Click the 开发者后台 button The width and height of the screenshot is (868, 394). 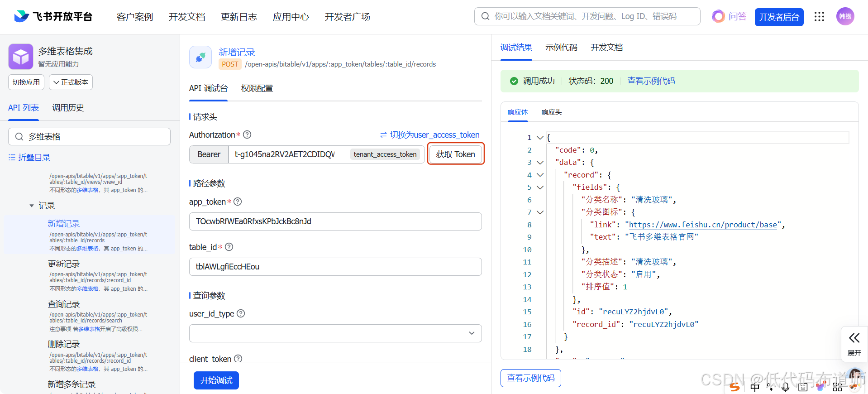(779, 17)
